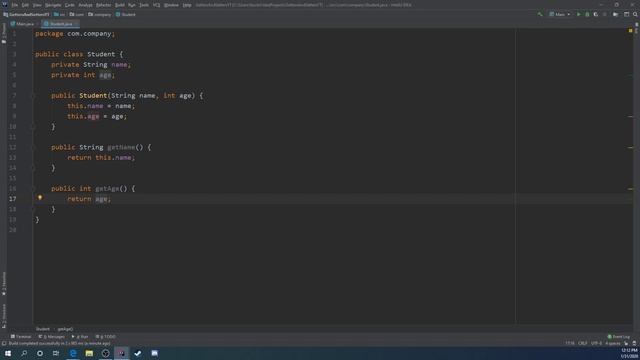Image resolution: width=640 pixels, height=360 pixels.
Task: Click the Windows taskbar search icon
Action: click(24, 353)
